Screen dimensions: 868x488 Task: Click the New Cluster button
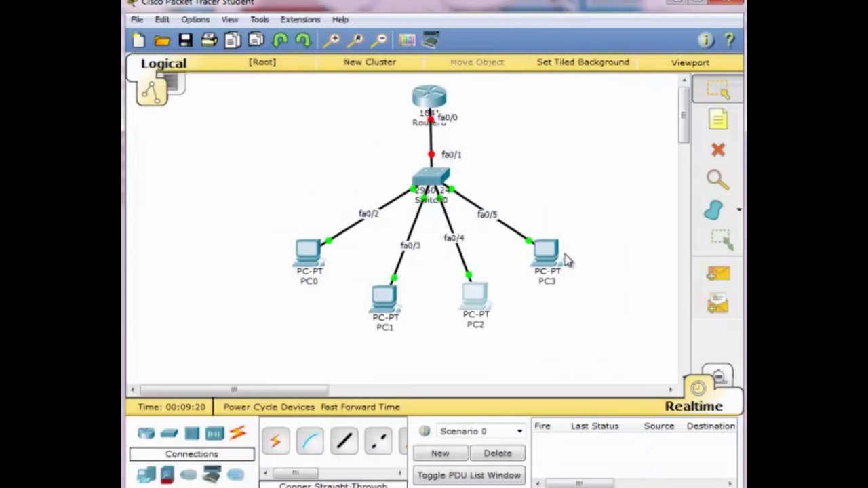tap(370, 62)
